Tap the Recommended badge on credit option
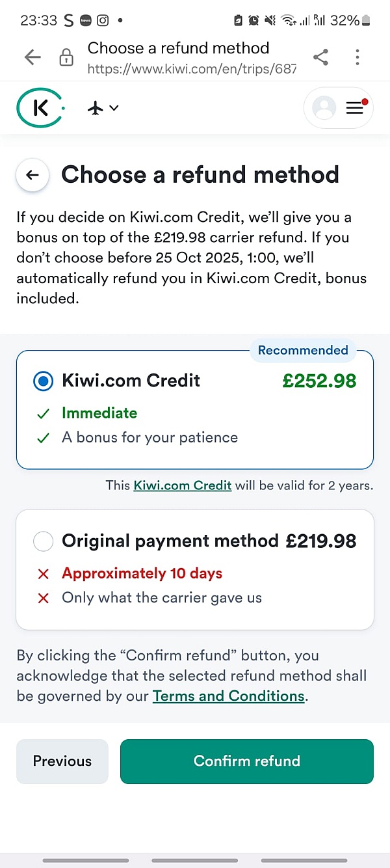 303,350
